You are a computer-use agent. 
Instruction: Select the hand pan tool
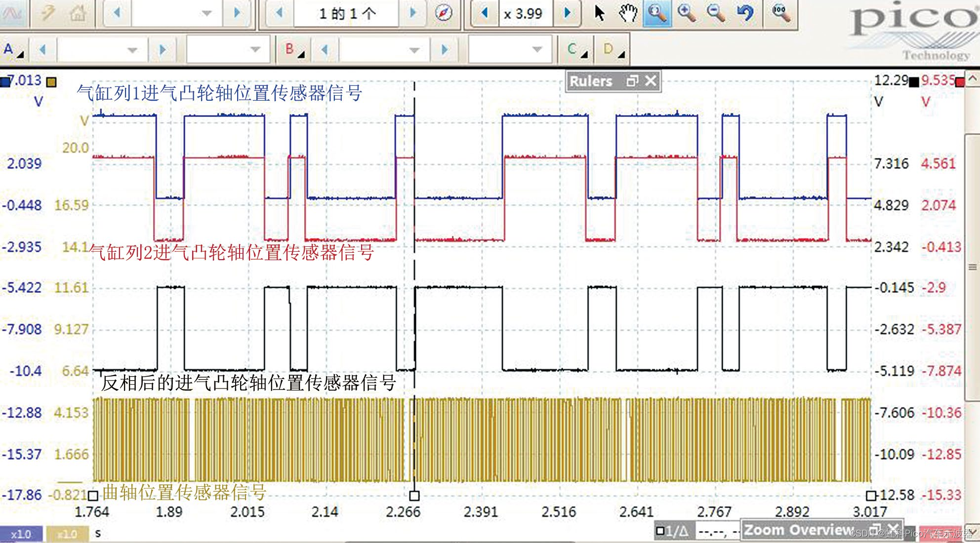[x=628, y=13]
